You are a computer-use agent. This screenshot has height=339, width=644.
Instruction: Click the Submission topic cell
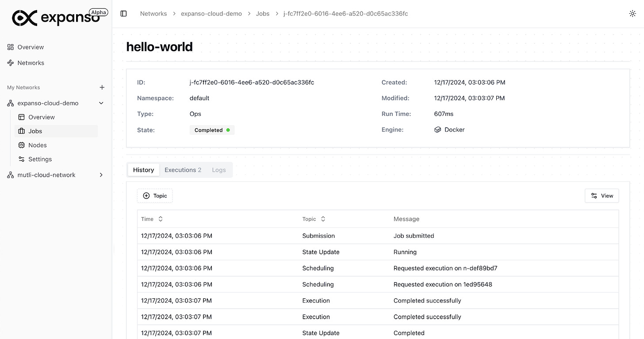[318, 236]
